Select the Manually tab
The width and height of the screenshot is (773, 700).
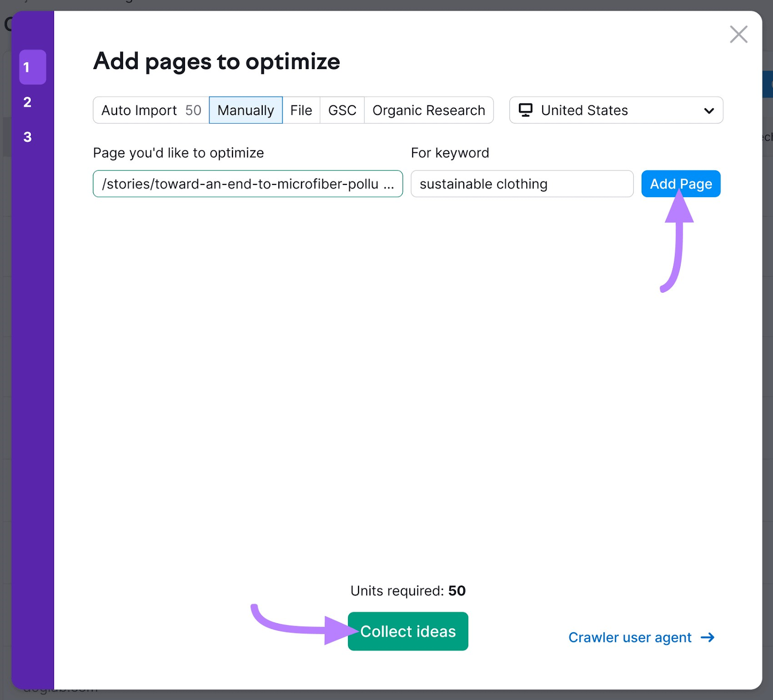click(x=245, y=110)
